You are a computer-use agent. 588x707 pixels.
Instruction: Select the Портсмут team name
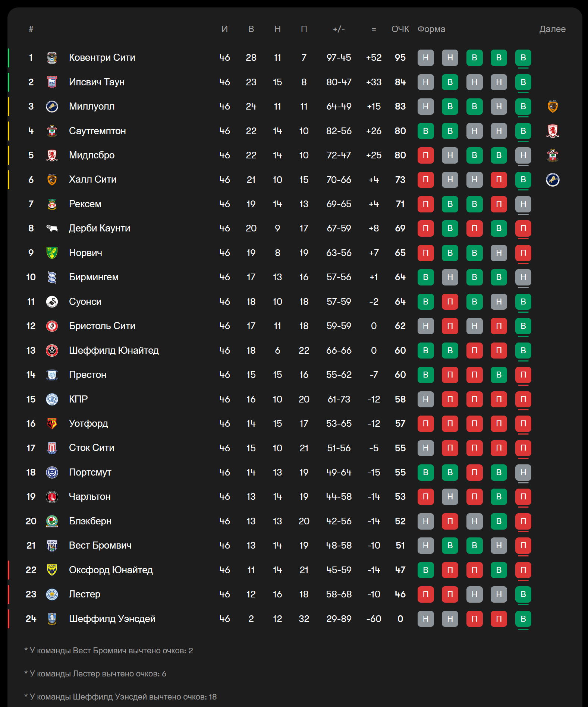(90, 472)
